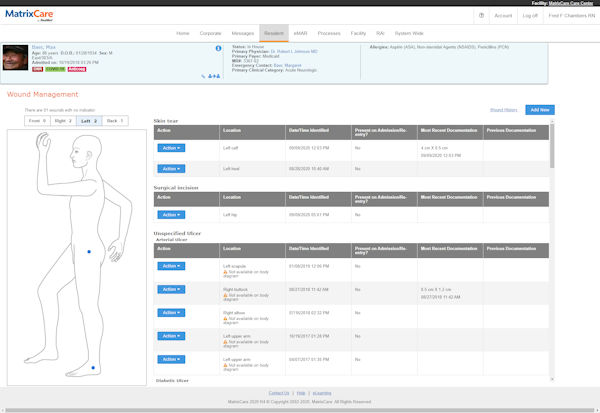Click the warning triangle under Right elbow
The height and width of the screenshot is (413, 600).
click(225, 318)
